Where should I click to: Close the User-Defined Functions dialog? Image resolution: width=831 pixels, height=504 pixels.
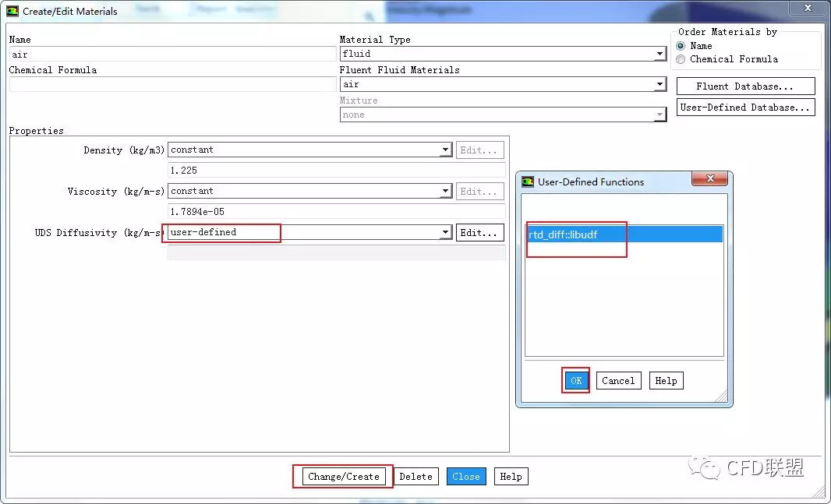[x=709, y=179]
